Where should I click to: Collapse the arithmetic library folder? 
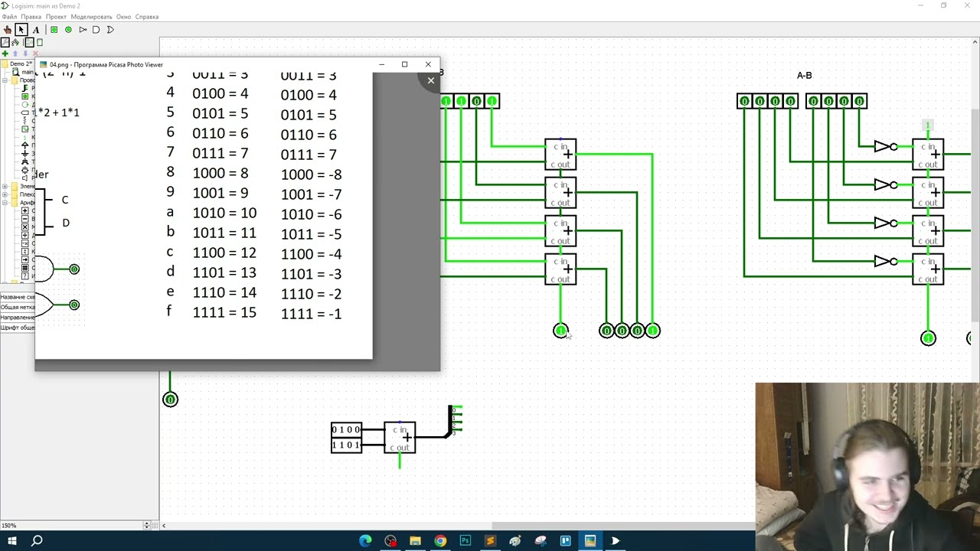coord(5,203)
